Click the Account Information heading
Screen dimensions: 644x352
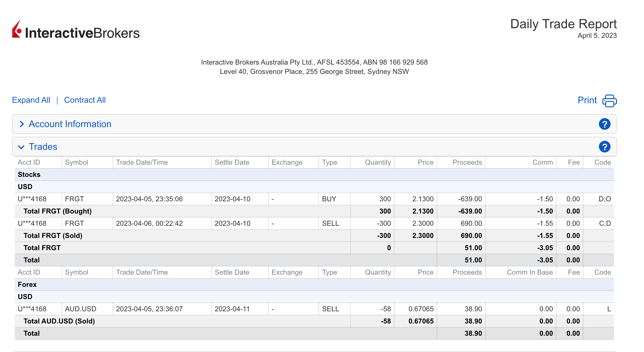tap(70, 124)
